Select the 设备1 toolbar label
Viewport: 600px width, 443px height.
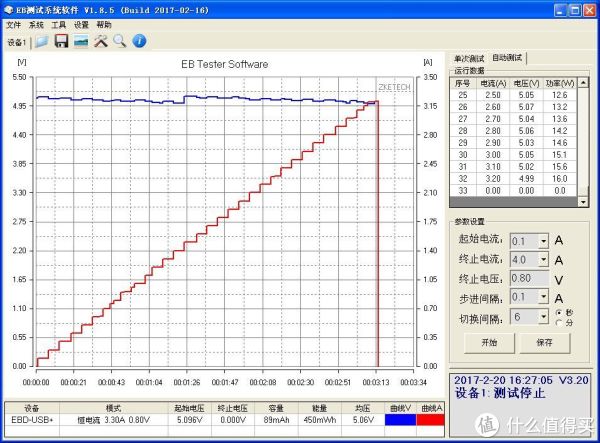point(16,42)
